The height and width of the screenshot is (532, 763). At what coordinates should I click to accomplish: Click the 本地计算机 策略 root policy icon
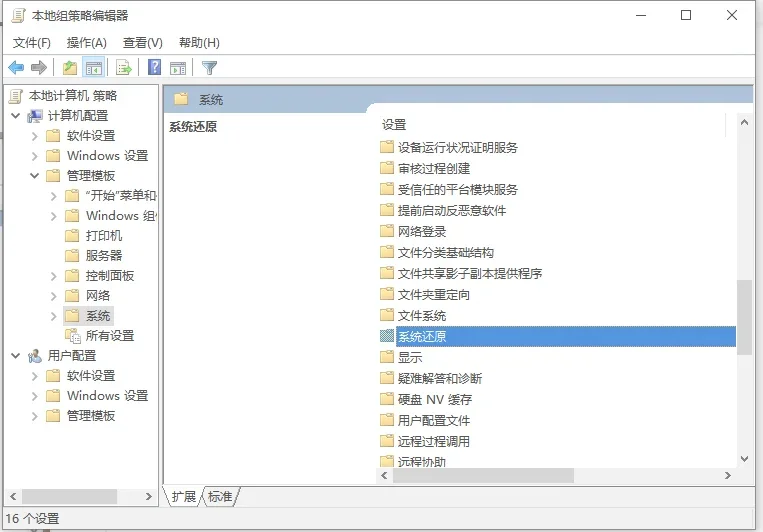pos(16,96)
